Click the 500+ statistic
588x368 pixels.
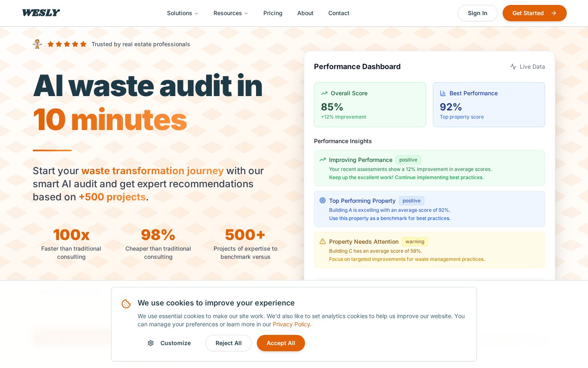click(x=245, y=235)
